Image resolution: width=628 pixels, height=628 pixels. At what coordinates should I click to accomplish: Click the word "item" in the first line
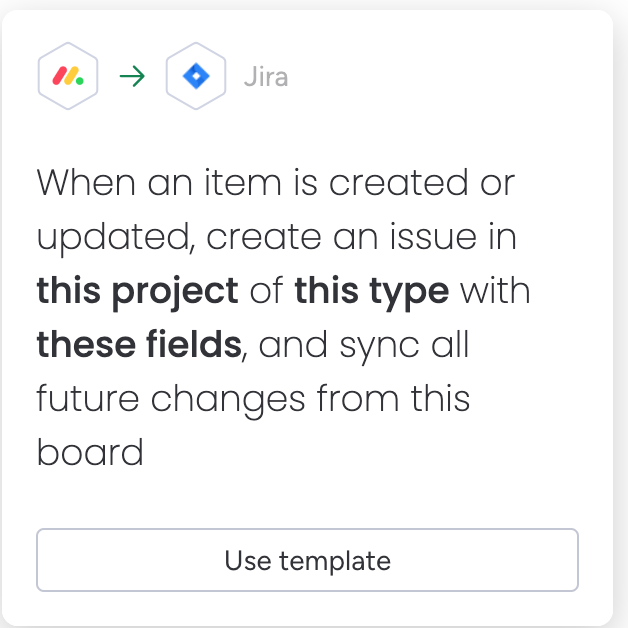pos(243,183)
